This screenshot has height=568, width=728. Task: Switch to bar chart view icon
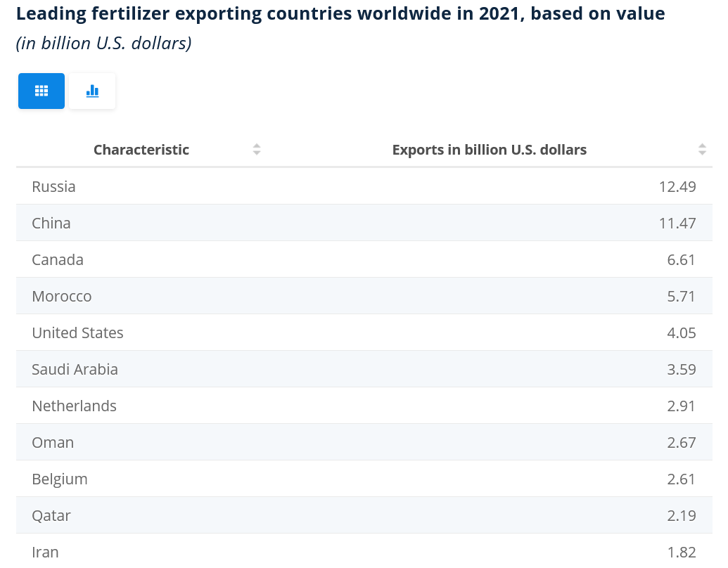coord(92,91)
